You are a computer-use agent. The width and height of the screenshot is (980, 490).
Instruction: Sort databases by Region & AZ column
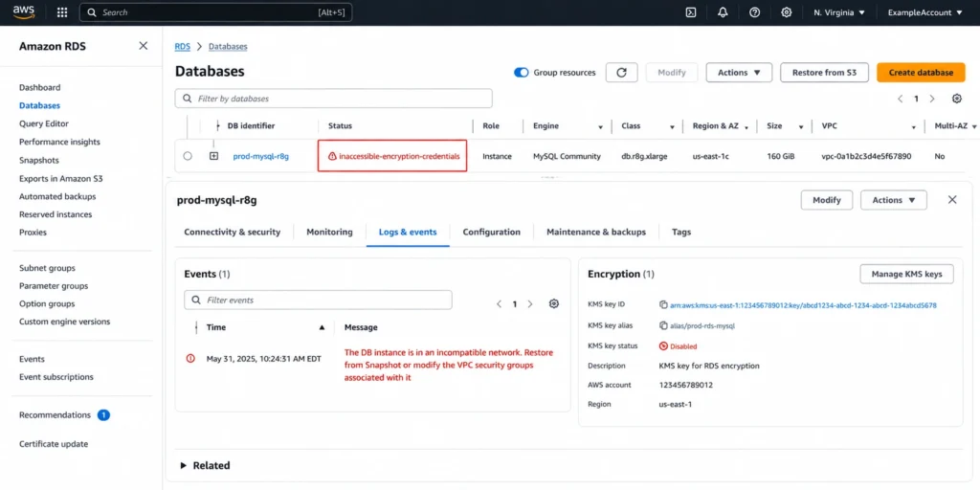pos(746,127)
